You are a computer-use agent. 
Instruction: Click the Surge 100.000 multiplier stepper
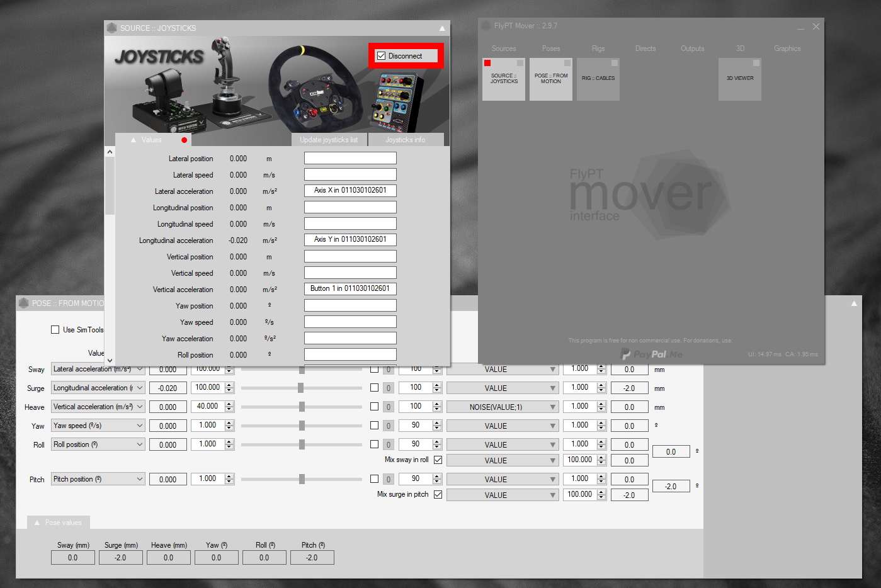point(229,388)
